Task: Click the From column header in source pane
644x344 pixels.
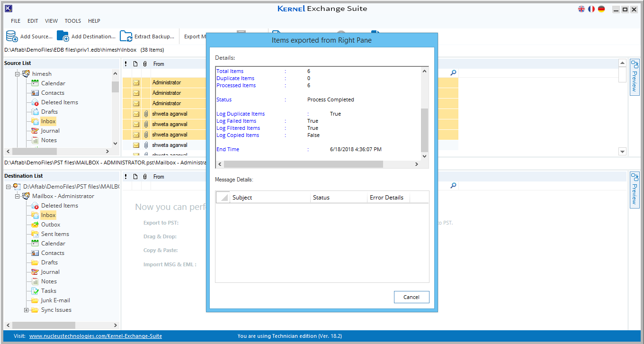Action: 159,64
